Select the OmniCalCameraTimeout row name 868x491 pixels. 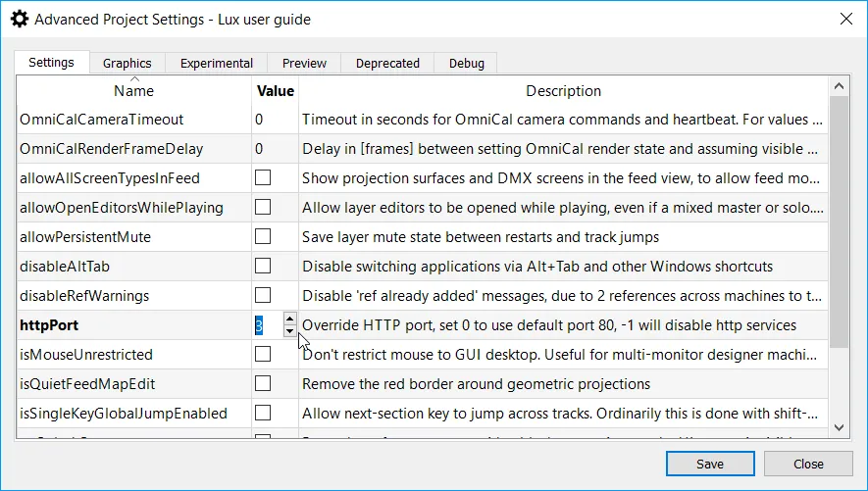pos(102,120)
